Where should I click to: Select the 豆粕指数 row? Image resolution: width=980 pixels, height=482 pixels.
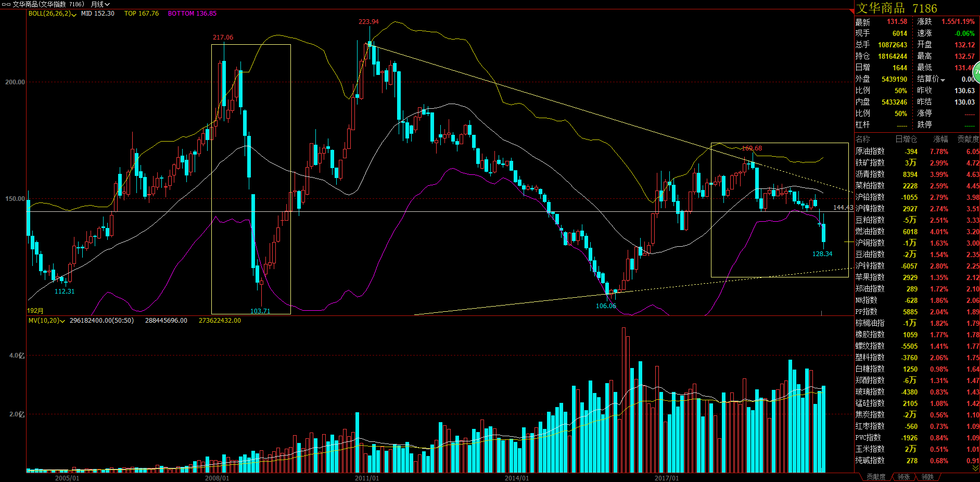[917, 220]
